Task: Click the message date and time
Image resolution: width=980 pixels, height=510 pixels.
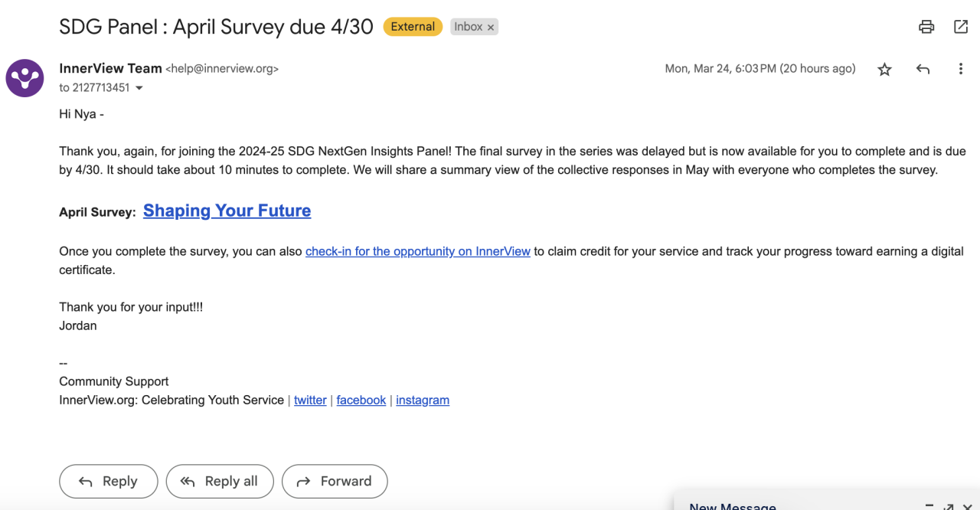Action: [759, 69]
